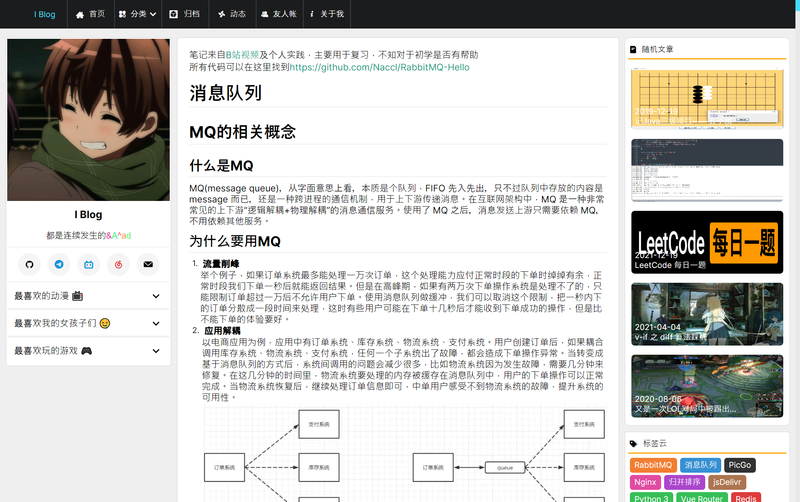This screenshot has height=502, width=800.
Task: Open the 归档 archive page
Action: tap(185, 14)
